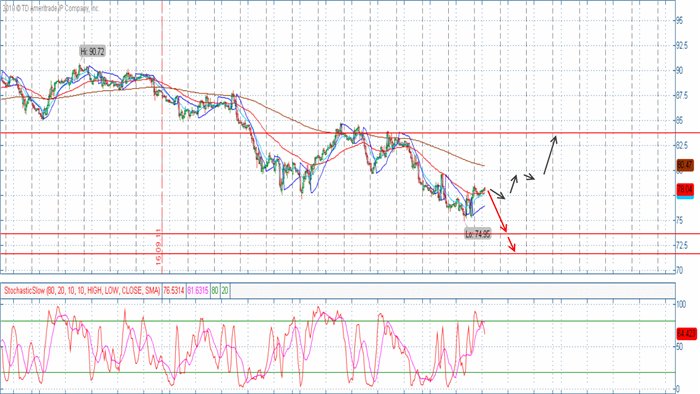
Task: Click the tall black upward arrow drawing
Action: (550, 155)
